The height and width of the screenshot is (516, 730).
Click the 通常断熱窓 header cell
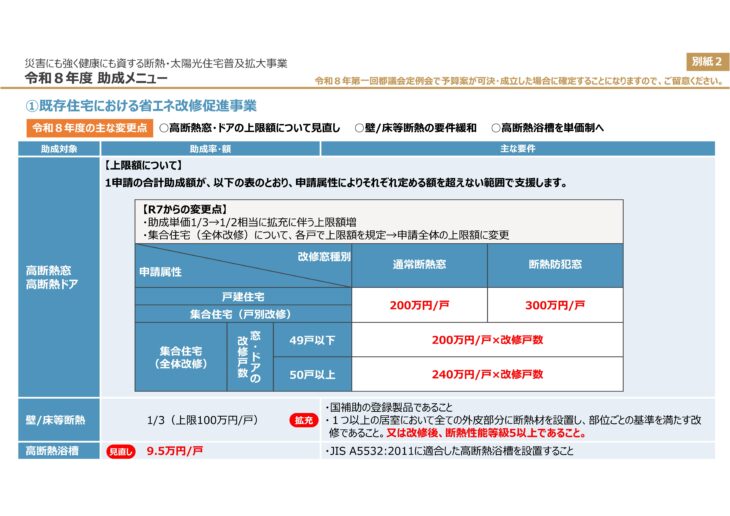tap(419, 265)
